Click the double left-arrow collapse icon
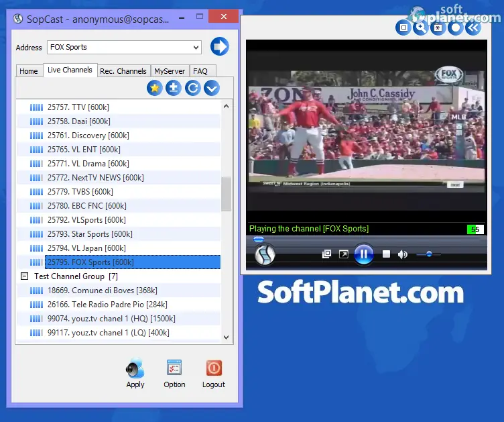 (x=472, y=28)
